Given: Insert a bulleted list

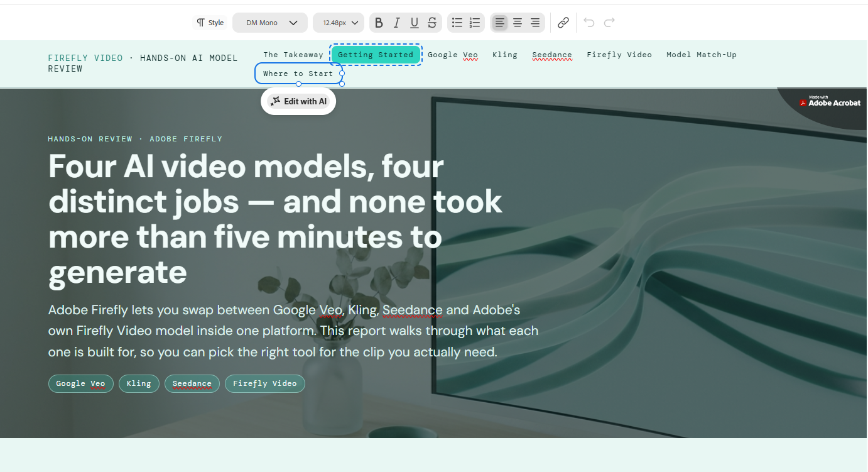Looking at the screenshot, I should click(x=457, y=23).
